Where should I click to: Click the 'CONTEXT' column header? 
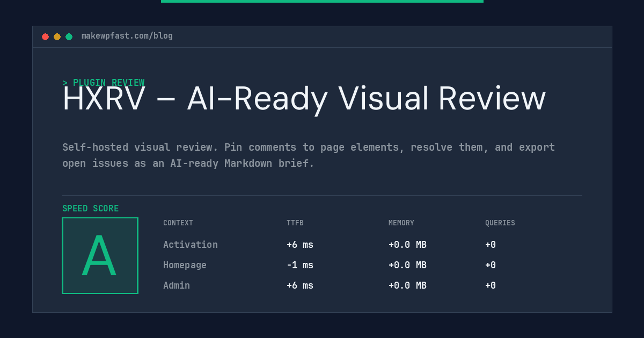[x=178, y=223]
